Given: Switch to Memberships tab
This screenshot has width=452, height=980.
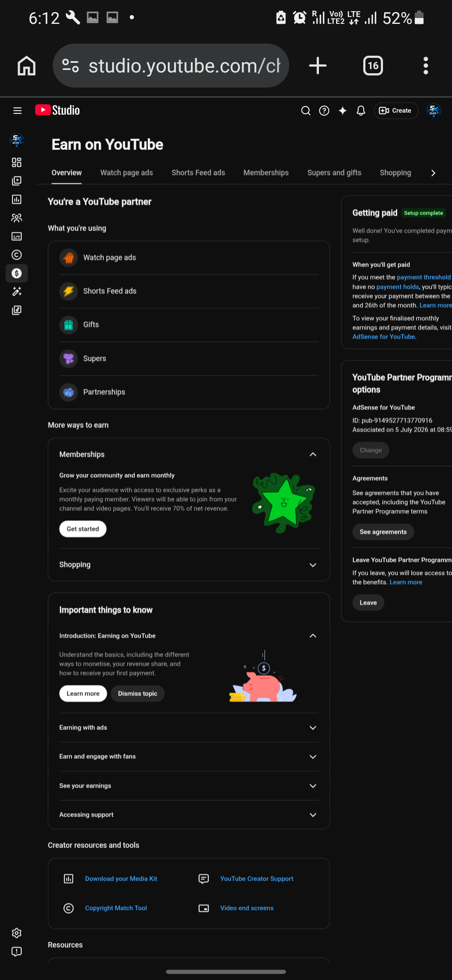Looking at the screenshot, I should coord(266,173).
